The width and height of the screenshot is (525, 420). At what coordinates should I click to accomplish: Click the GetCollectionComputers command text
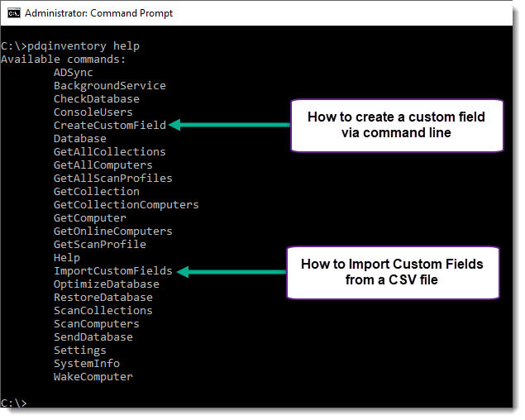click(x=126, y=205)
